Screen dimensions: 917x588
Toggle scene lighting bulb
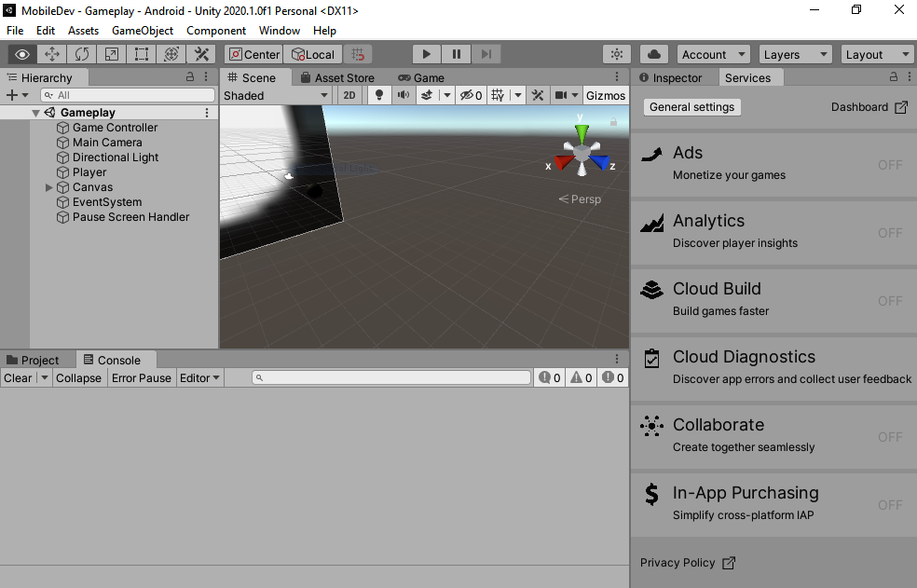(379, 95)
